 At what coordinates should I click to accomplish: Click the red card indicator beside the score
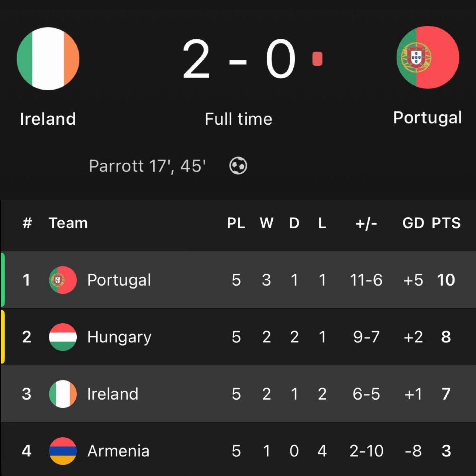(x=317, y=59)
